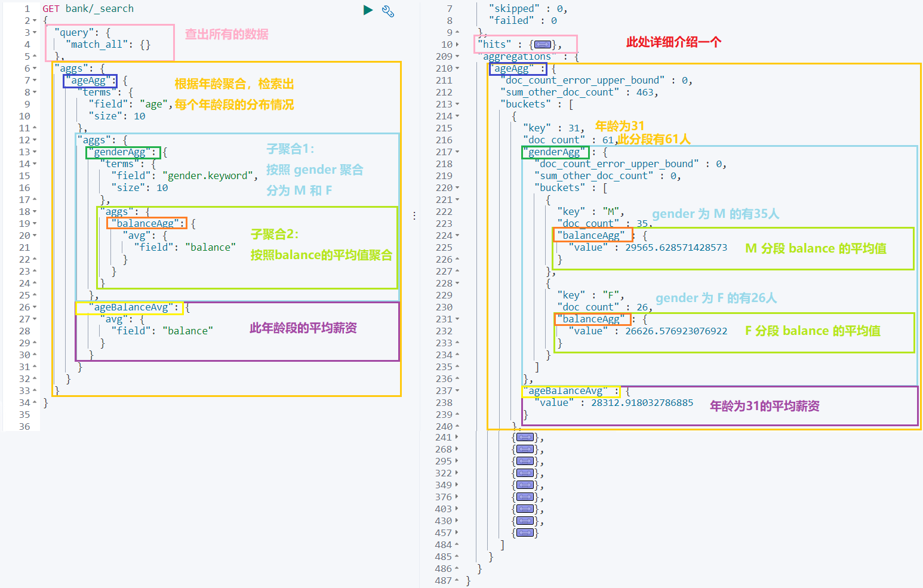Click the GET bank/_search request line

pos(87,8)
